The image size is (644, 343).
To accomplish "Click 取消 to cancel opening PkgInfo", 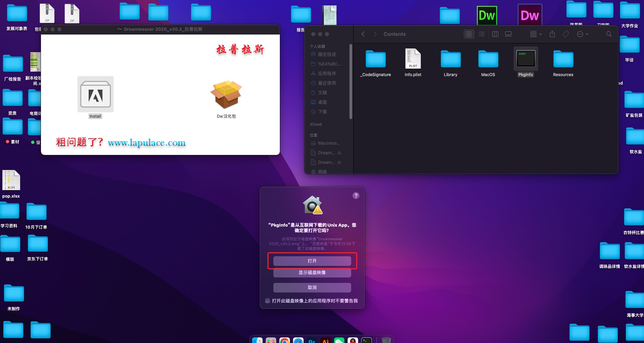I will 312,287.
